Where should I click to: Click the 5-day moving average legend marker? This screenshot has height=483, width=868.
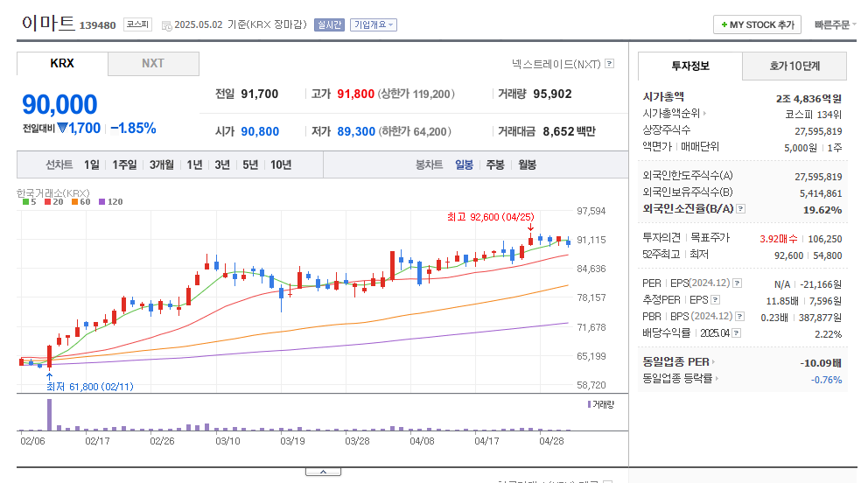coord(25,202)
